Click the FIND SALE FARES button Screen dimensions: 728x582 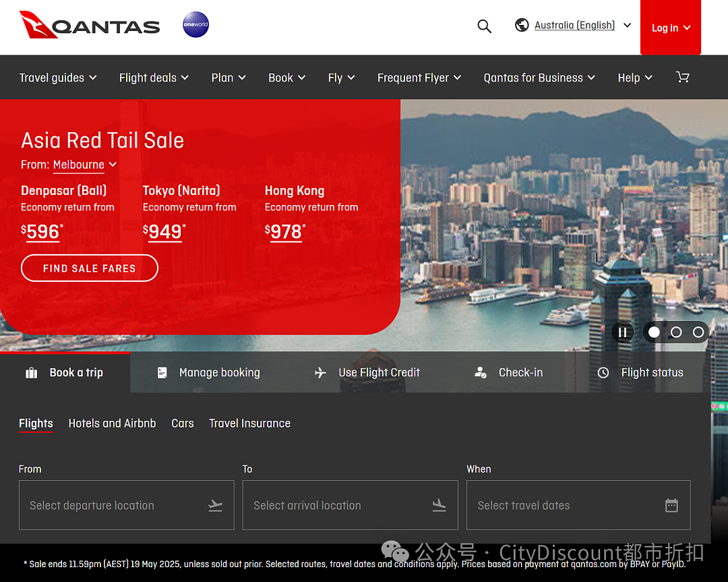(x=90, y=268)
